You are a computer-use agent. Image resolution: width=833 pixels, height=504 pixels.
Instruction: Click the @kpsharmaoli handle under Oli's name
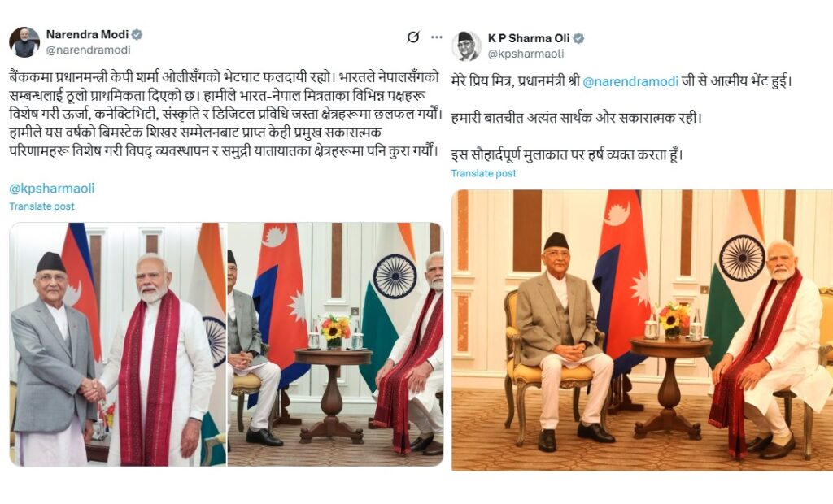pos(526,54)
